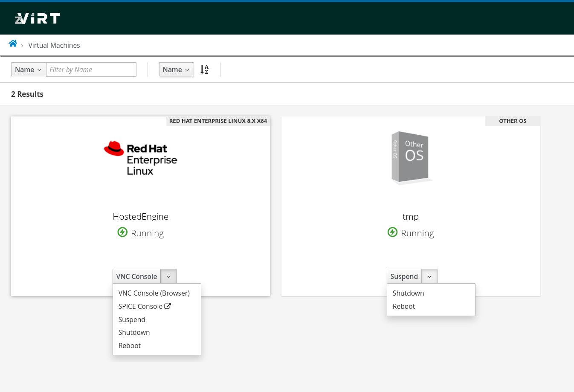The height and width of the screenshot is (392, 574).
Task: Click the home icon in breadcrumb
Action: pyautogui.click(x=13, y=44)
